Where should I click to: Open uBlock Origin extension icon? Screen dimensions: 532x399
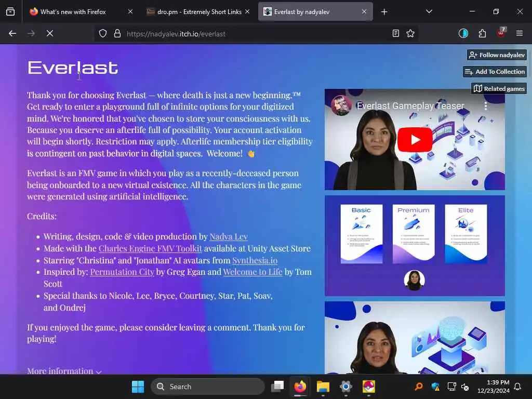[501, 33]
